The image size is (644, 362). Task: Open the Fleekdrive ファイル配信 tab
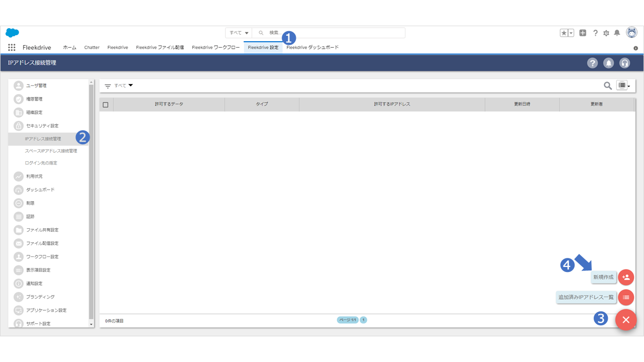160,47
